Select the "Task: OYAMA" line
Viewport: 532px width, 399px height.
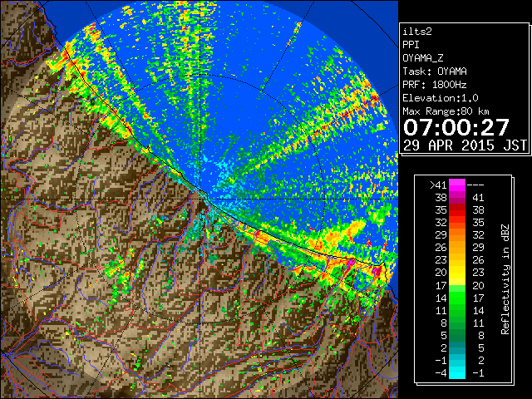point(435,71)
